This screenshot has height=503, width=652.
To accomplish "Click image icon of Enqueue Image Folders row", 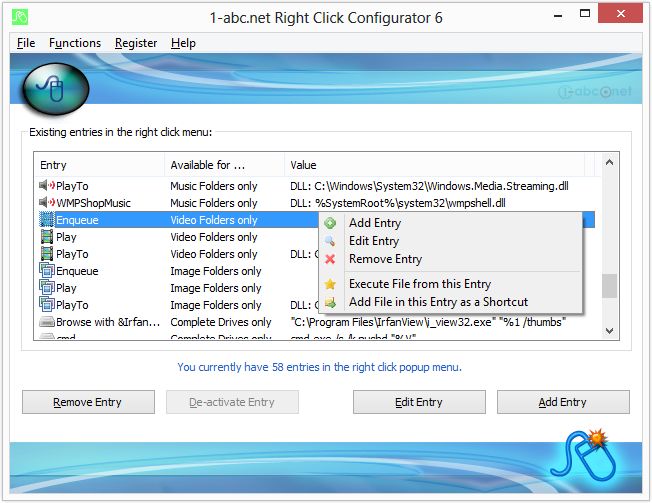I will tap(47, 271).
